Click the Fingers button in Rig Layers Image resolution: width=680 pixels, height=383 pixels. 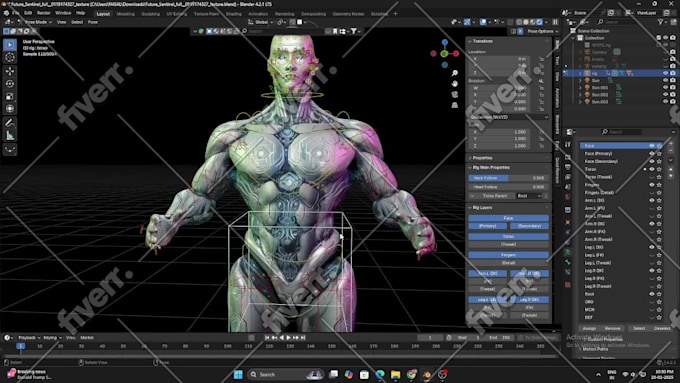[508, 255]
